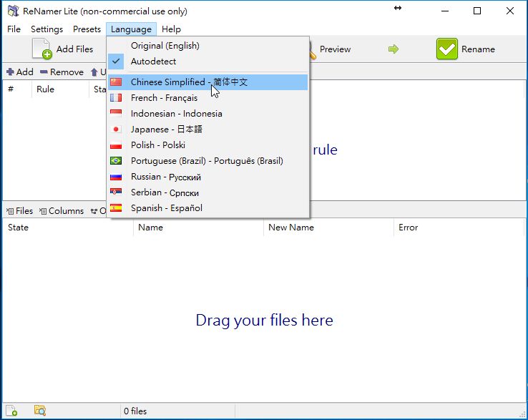This screenshot has width=528, height=420.
Task: Click the Rename button label
Action: (478, 49)
